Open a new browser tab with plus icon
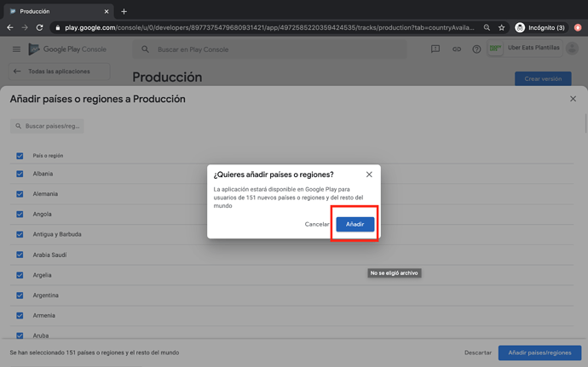This screenshot has width=588, height=367. click(124, 12)
